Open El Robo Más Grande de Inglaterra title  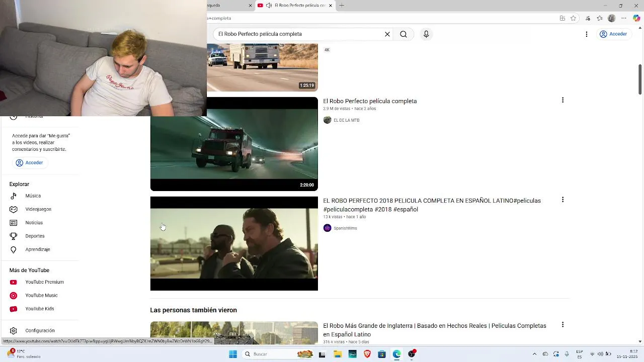pos(435,330)
